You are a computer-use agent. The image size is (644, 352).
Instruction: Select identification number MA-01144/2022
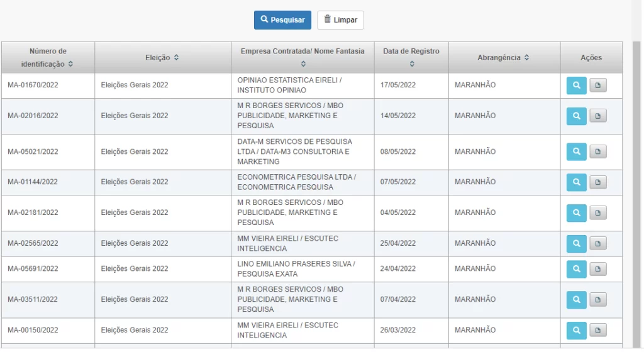coord(33,182)
